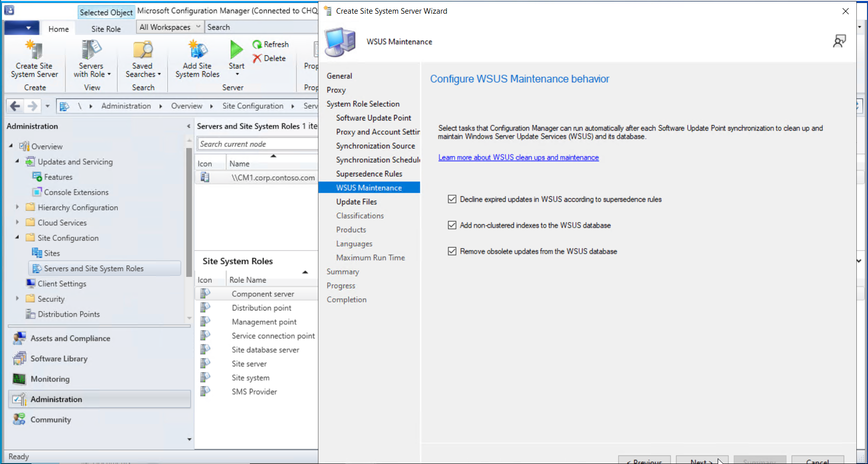Select the Sites node icon
The width and height of the screenshot is (868, 464).
pyautogui.click(x=37, y=253)
